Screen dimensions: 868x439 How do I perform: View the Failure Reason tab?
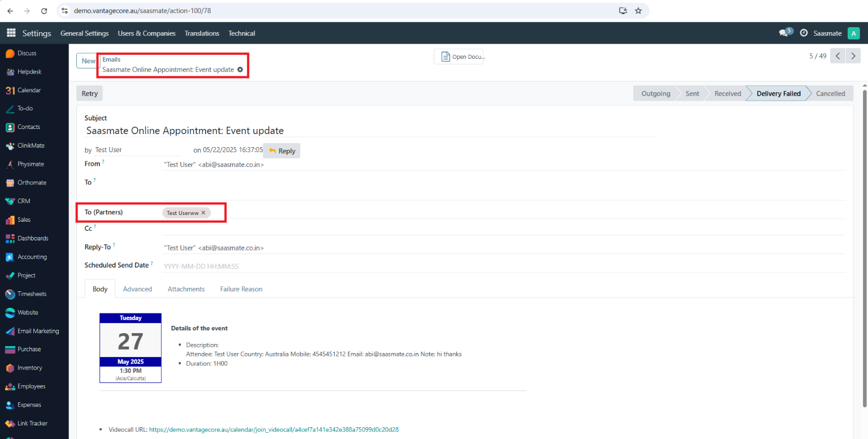point(241,289)
